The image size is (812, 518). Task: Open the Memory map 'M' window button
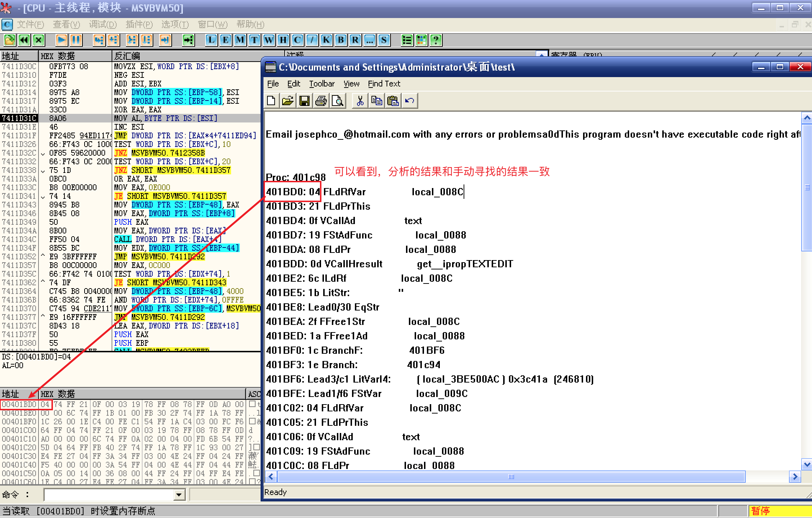[x=240, y=40]
